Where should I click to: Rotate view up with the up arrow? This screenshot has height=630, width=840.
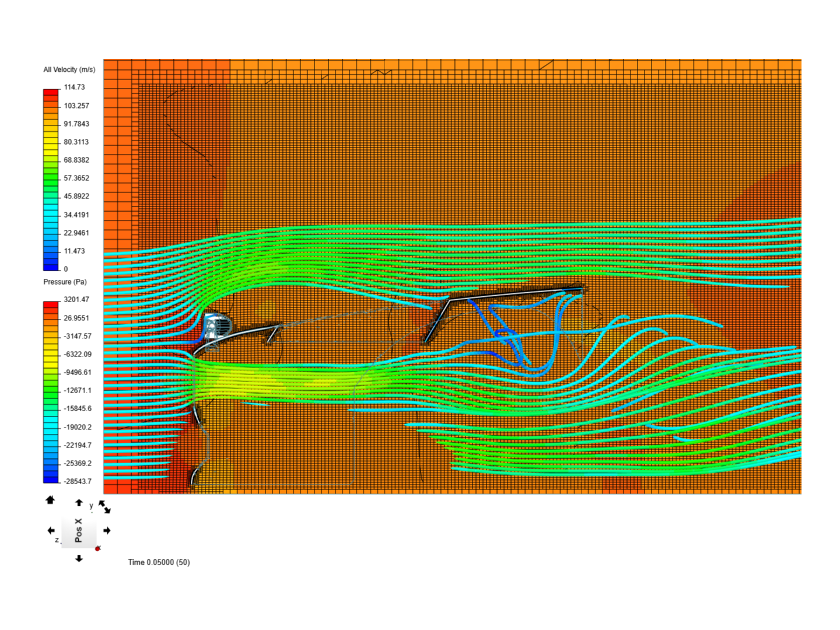pos(79,503)
